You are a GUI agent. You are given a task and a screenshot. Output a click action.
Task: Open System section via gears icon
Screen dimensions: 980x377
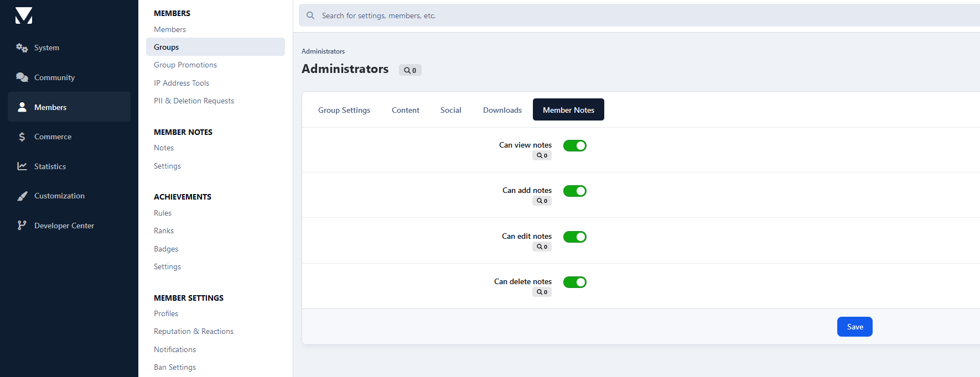[22, 48]
